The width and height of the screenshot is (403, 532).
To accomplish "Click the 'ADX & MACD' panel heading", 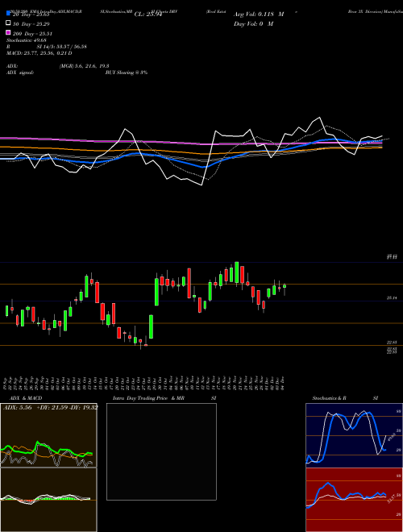I will [26, 398].
